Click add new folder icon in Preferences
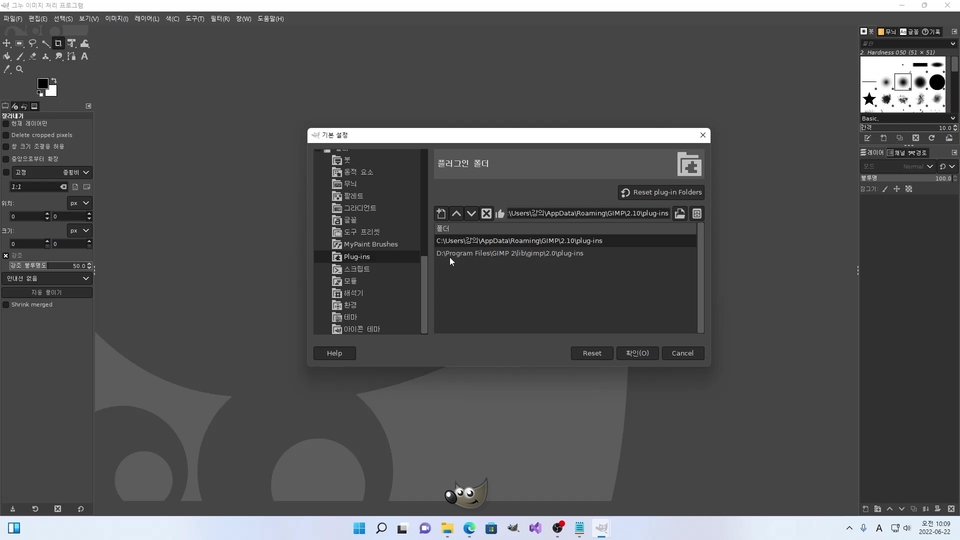This screenshot has height=540, width=960. (x=441, y=214)
